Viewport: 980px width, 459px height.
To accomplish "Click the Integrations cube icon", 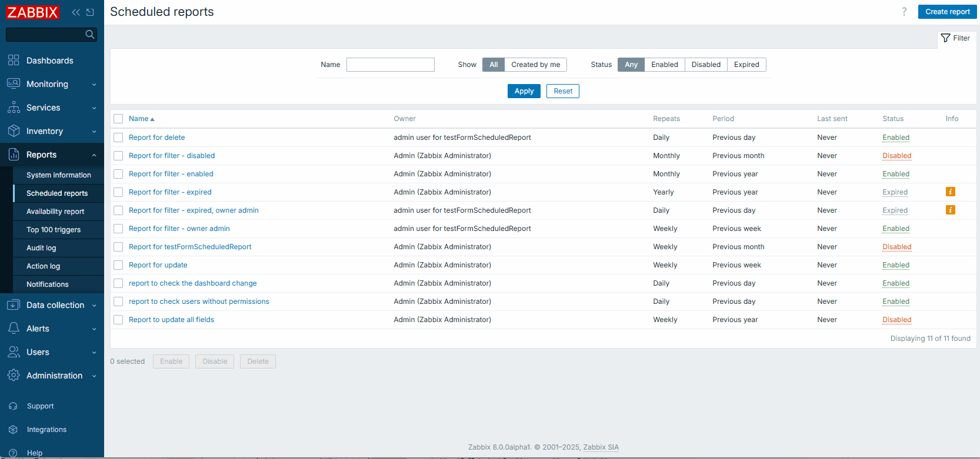I will tap(14, 430).
